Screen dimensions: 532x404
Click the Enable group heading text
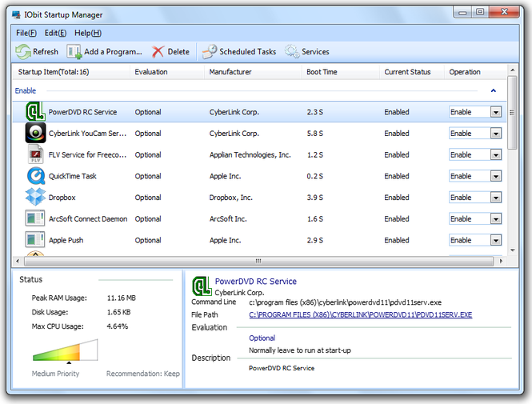26,90
